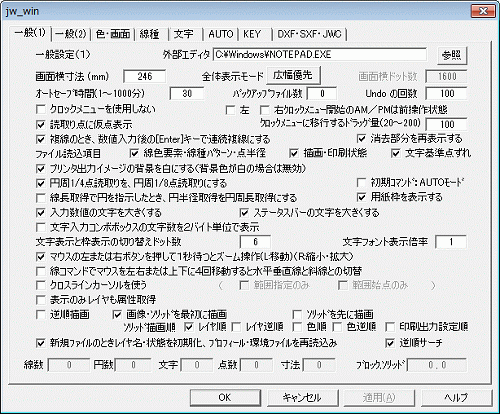The image size is (500, 414).
Task: Open help with the ヘルプ button
Action: click(x=456, y=397)
